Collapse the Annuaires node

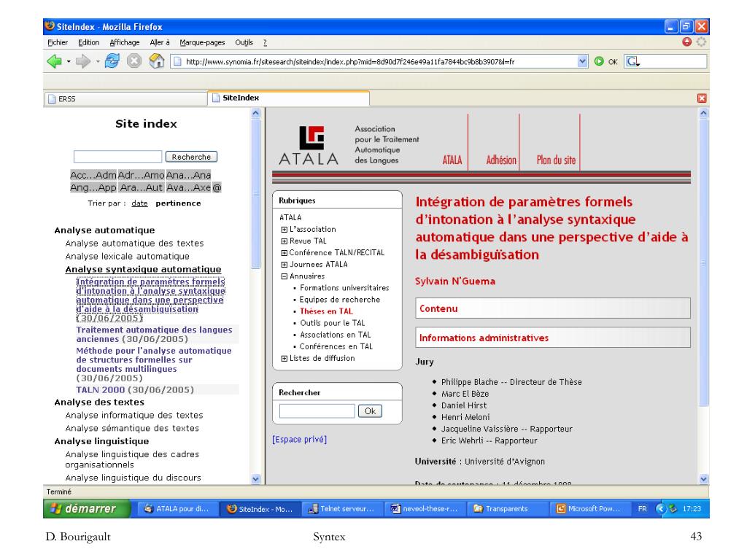[285, 276]
